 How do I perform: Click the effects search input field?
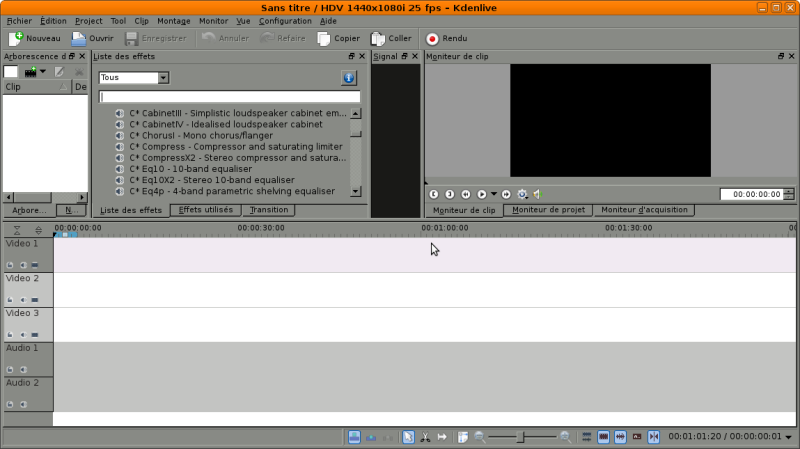230,96
